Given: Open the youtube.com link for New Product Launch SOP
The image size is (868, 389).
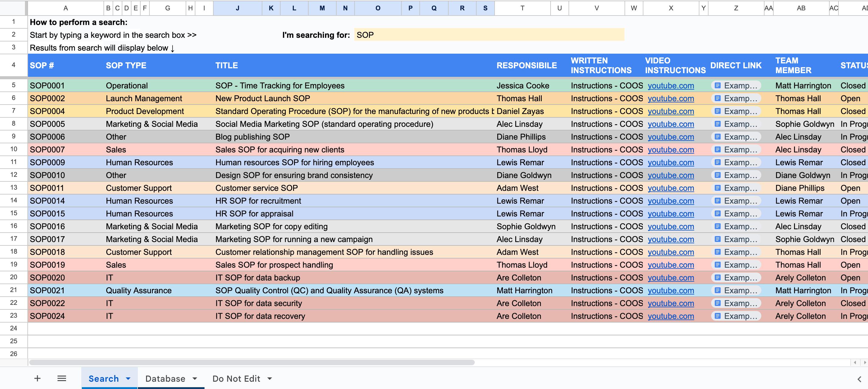Looking at the screenshot, I should pos(671,98).
